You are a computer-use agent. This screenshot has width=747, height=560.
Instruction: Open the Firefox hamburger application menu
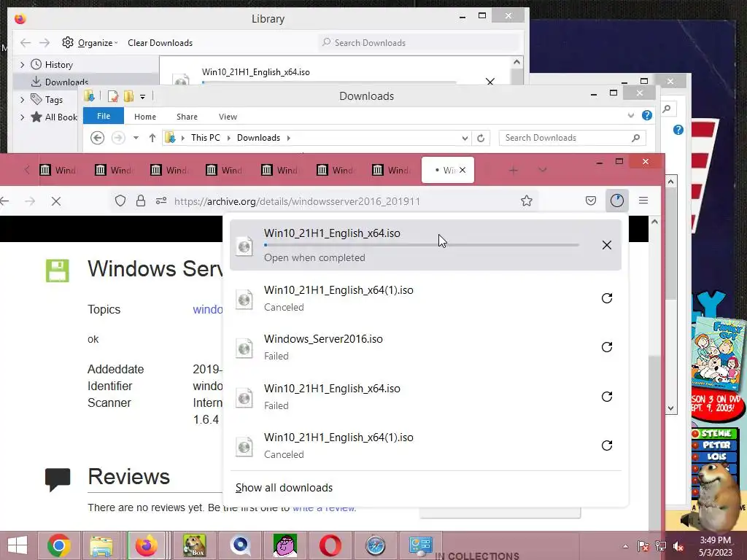643,201
